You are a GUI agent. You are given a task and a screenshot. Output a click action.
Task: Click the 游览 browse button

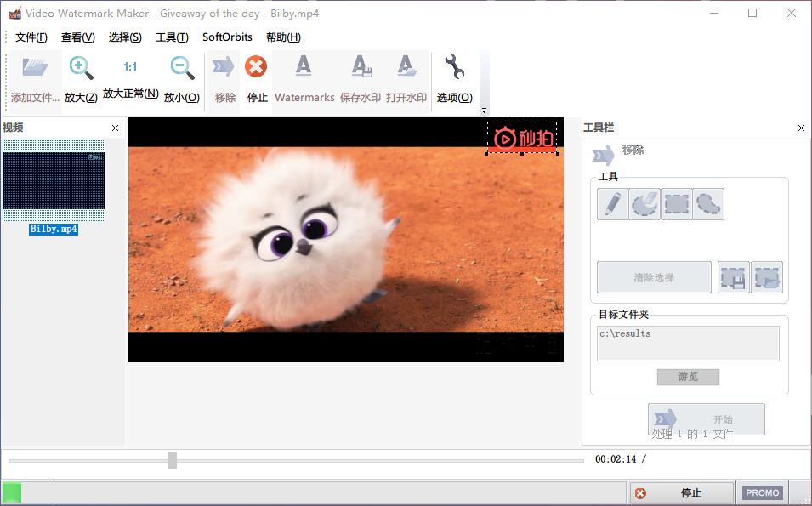688,377
